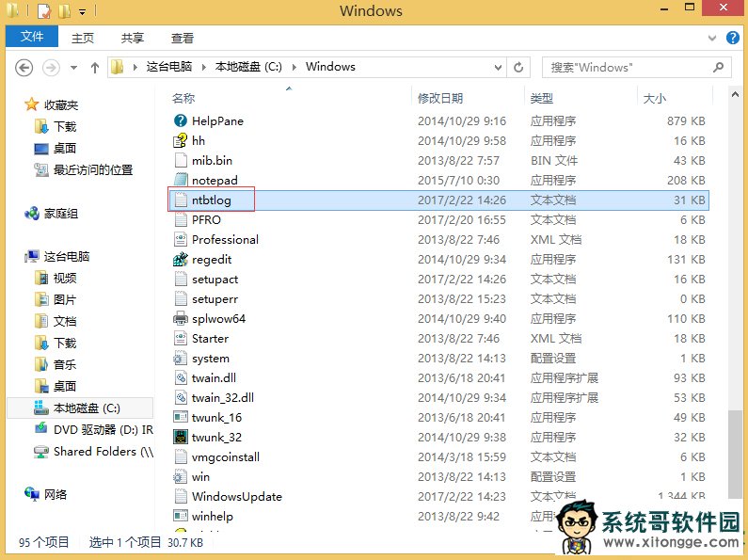Click the New Folder quick access icon
Screen dimensions: 748x560
tap(64, 11)
